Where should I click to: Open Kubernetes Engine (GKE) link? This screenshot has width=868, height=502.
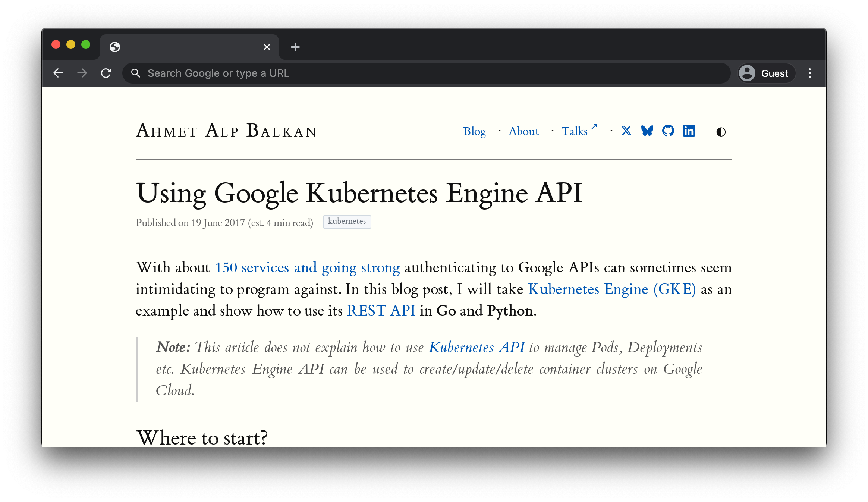point(612,289)
